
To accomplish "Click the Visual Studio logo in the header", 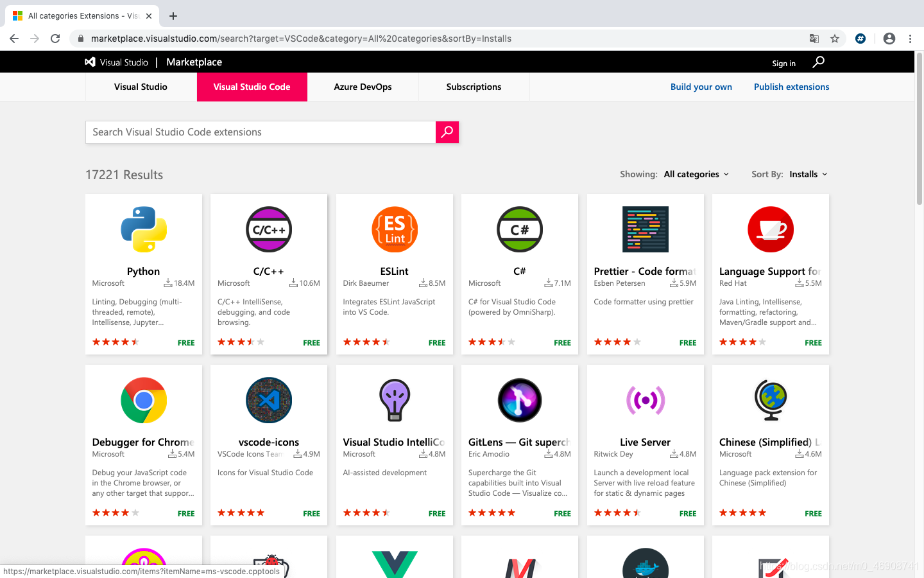I will coord(117,62).
